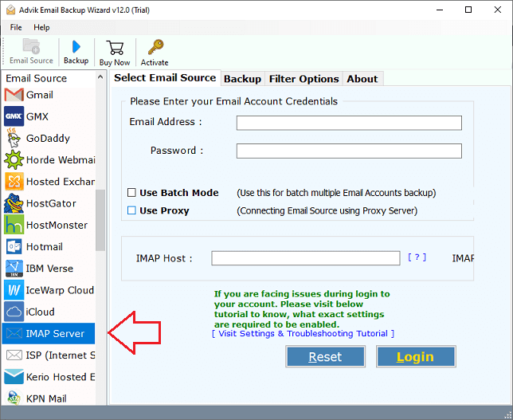Pick the HostMonster icon

click(14, 225)
